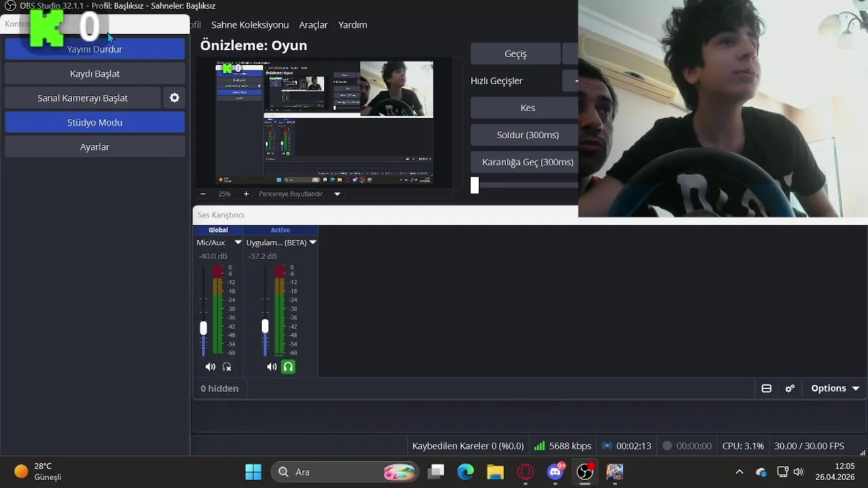Click CPU: 3.1% status entry

(743, 446)
